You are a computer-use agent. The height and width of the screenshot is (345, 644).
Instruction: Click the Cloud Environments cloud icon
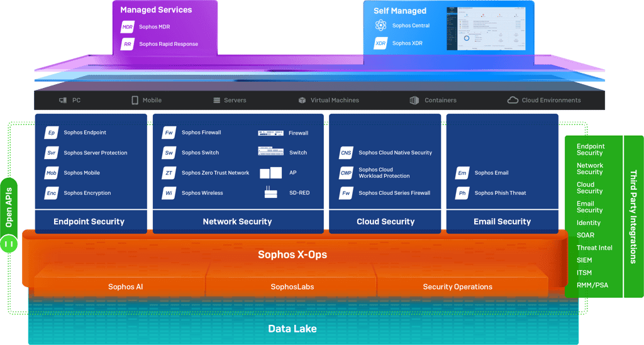pos(513,100)
